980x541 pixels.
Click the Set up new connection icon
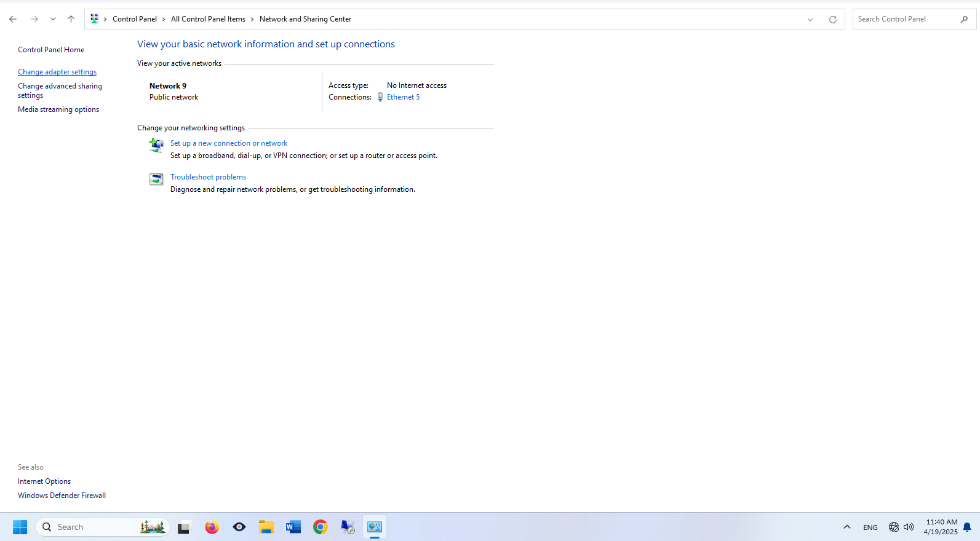[x=156, y=145]
